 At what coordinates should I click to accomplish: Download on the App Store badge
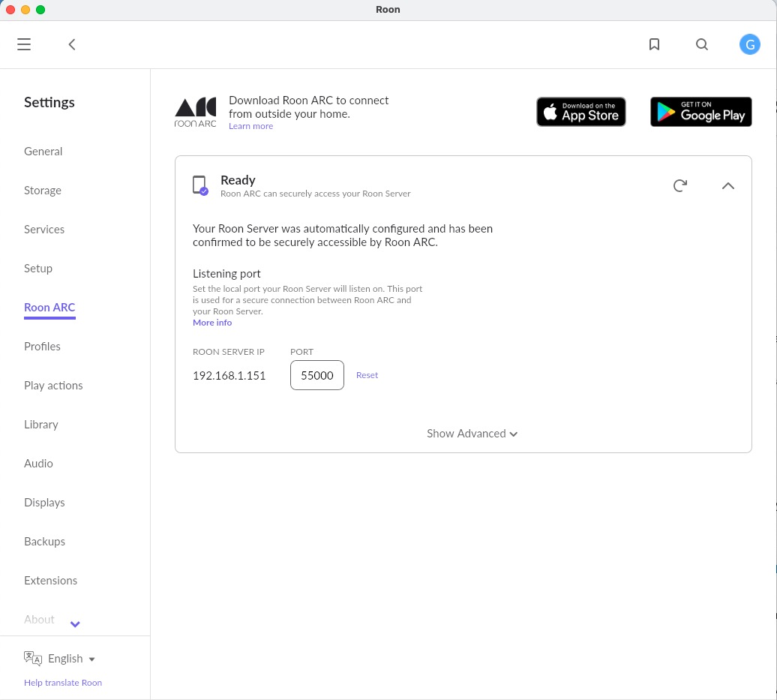[580, 112]
